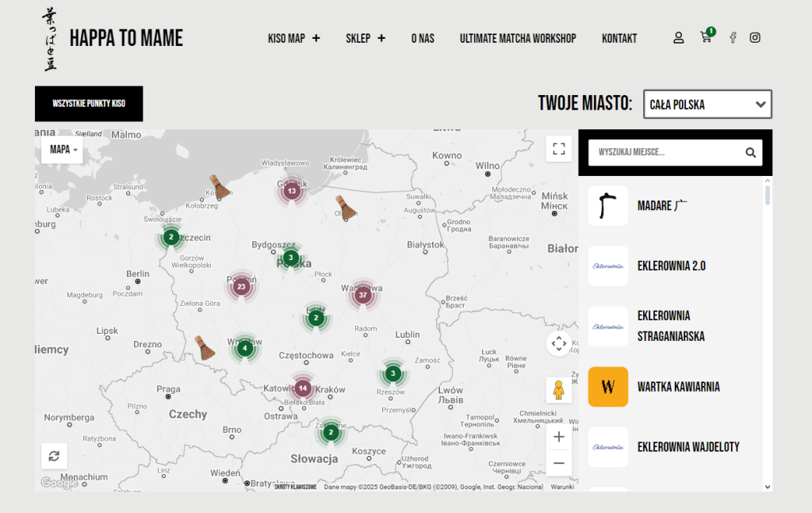The width and height of the screenshot is (812, 513).
Task: Open the Warszawa cluster of 37
Action: (363, 295)
